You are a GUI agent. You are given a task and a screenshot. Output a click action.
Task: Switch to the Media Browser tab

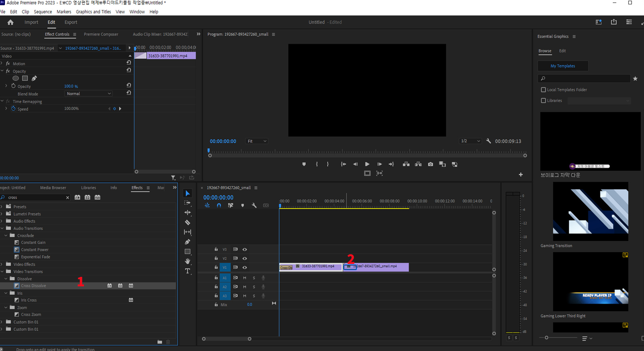53,188
